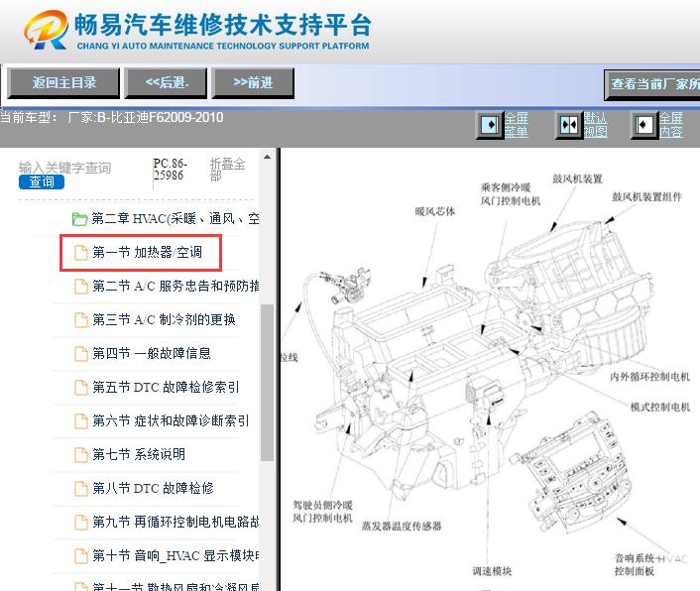The width and height of the screenshot is (700, 591).
Task: Open 第九节 再循环控制电机电路故障
Action: tap(175, 522)
